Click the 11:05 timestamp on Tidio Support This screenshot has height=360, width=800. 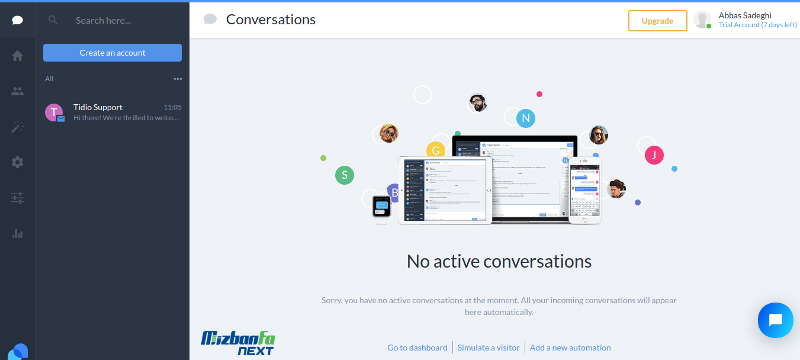pyautogui.click(x=172, y=108)
